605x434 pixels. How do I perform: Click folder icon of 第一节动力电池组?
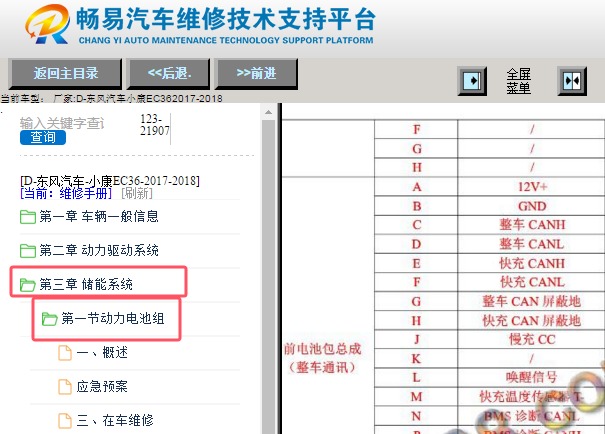click(x=49, y=318)
